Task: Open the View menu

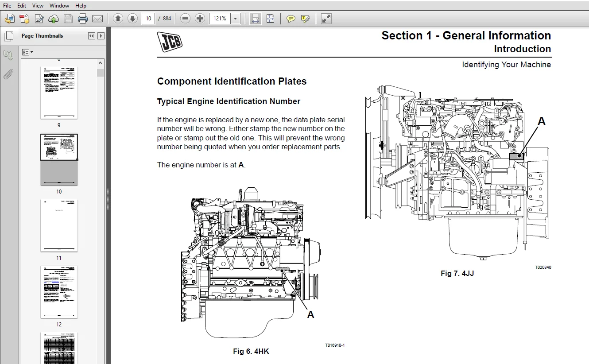Action: (x=38, y=6)
